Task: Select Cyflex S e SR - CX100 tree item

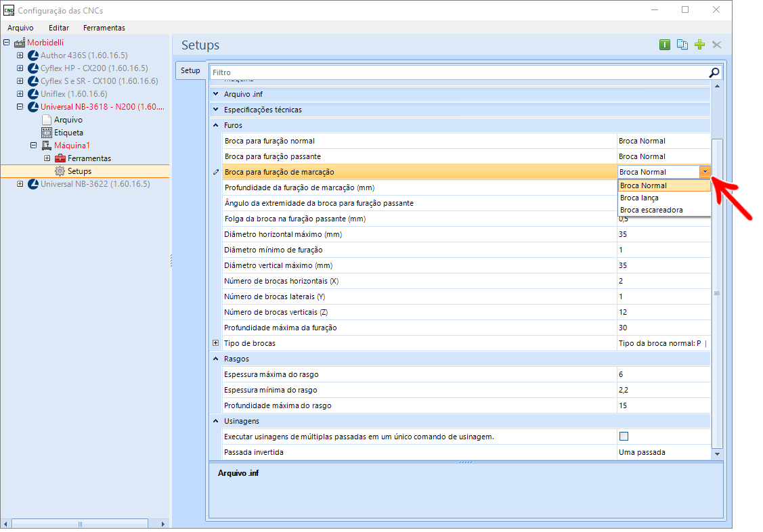Action: [100, 81]
